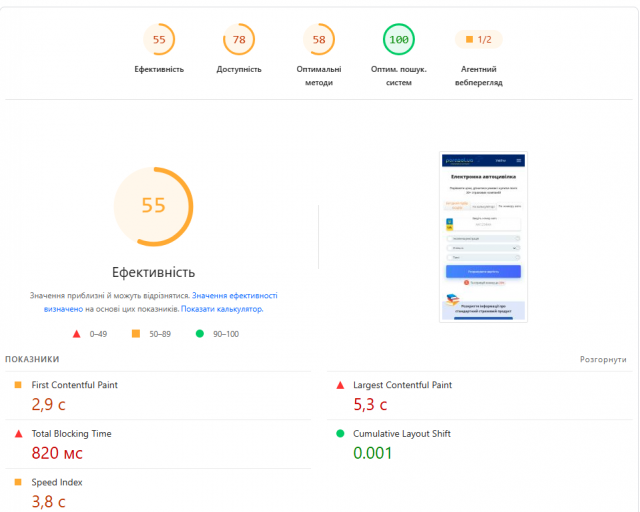640x512 pixels.
Task: Click the value 3,8 с
Action: [49, 502]
